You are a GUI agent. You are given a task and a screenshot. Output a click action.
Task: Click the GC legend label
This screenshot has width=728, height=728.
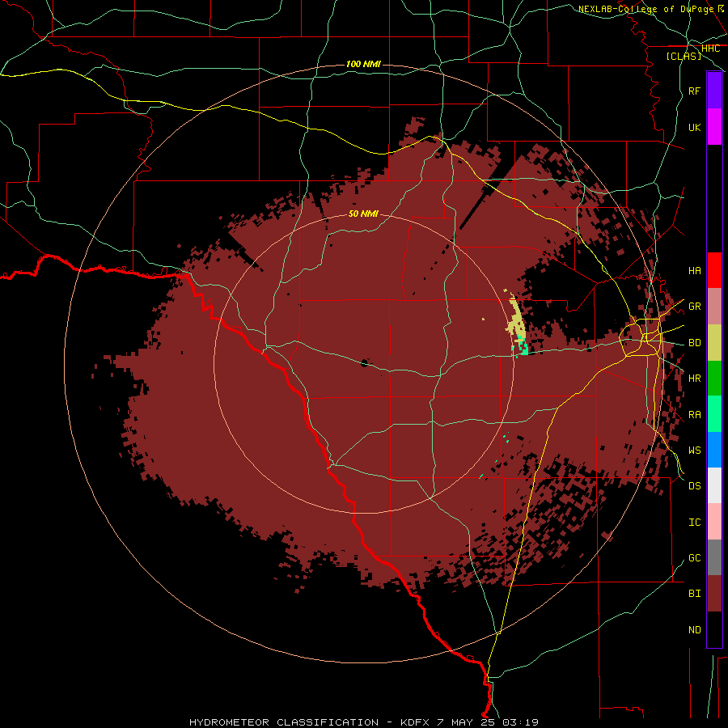point(694,558)
